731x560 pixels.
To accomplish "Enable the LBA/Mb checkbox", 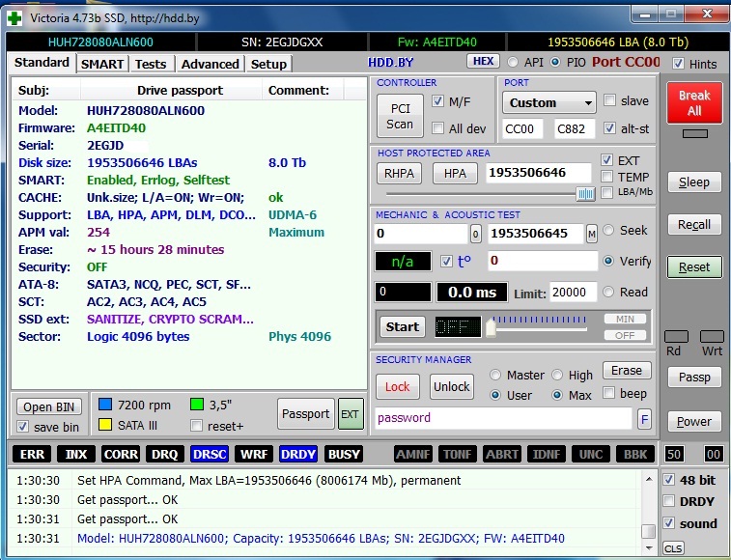I will tap(606, 192).
